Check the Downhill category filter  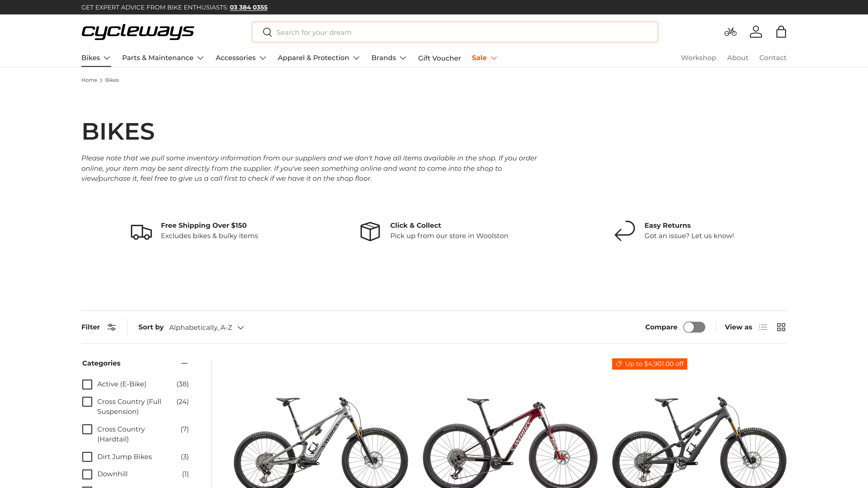pos(87,474)
